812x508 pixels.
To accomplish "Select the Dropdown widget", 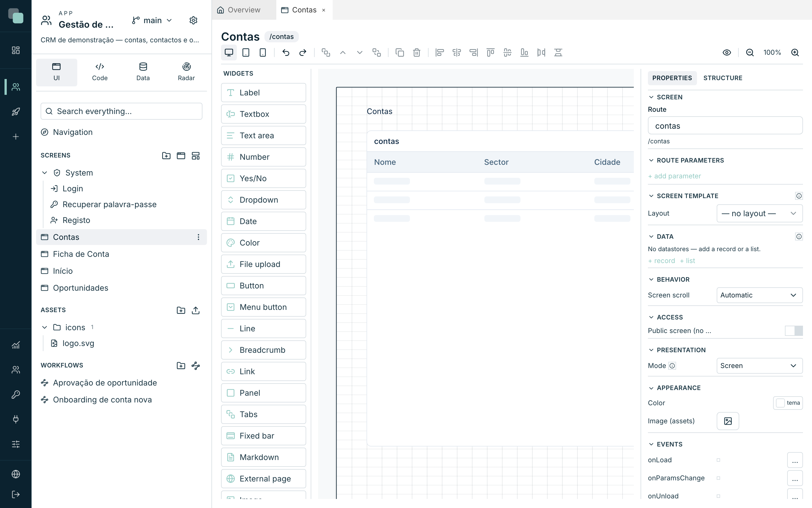I will [263, 200].
